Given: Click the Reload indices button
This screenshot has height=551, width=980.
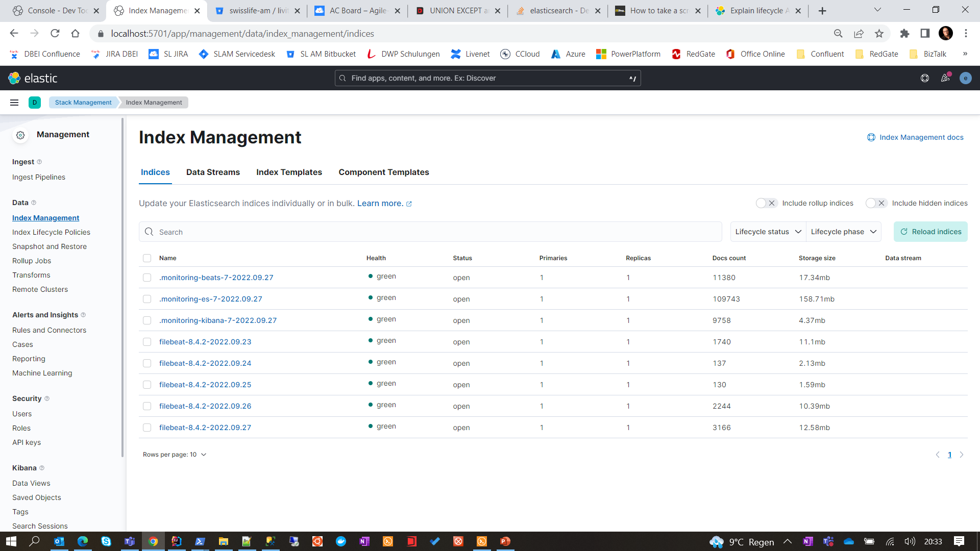Looking at the screenshot, I should click(x=930, y=232).
